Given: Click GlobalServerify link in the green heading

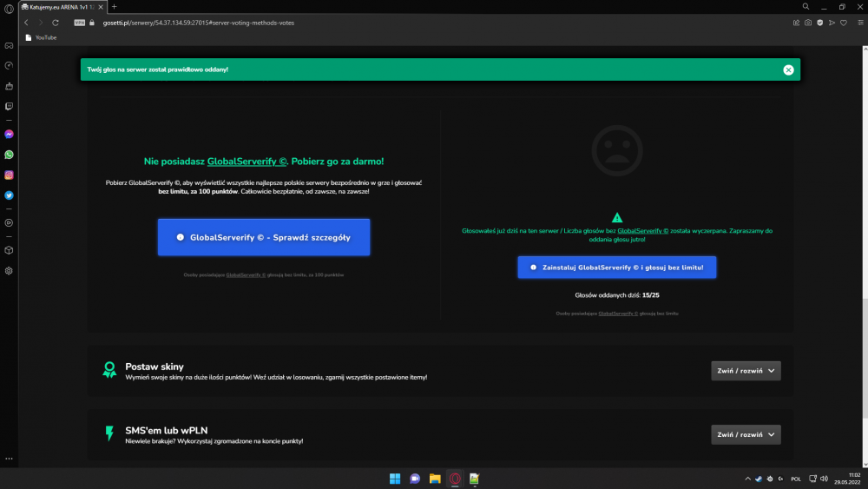Looking at the screenshot, I should click(247, 162).
